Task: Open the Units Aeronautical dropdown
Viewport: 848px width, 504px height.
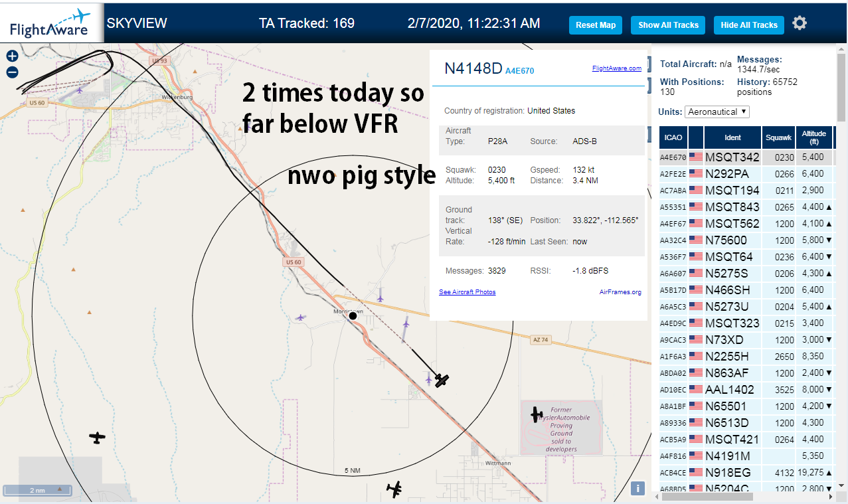Action: 717,112
